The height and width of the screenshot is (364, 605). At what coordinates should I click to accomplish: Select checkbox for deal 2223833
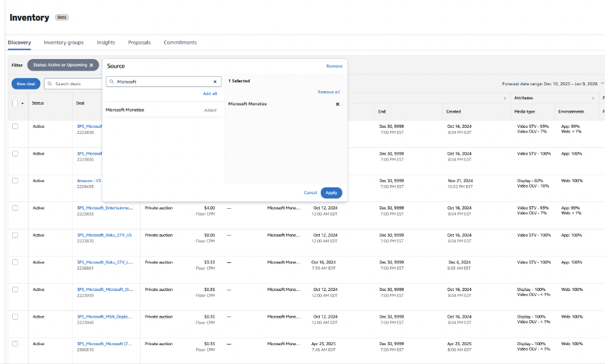click(15, 208)
